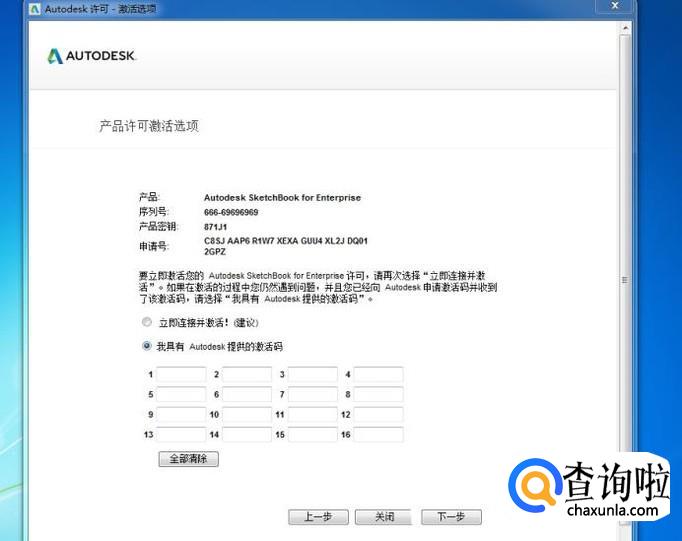Click activation code field 7

point(313,394)
